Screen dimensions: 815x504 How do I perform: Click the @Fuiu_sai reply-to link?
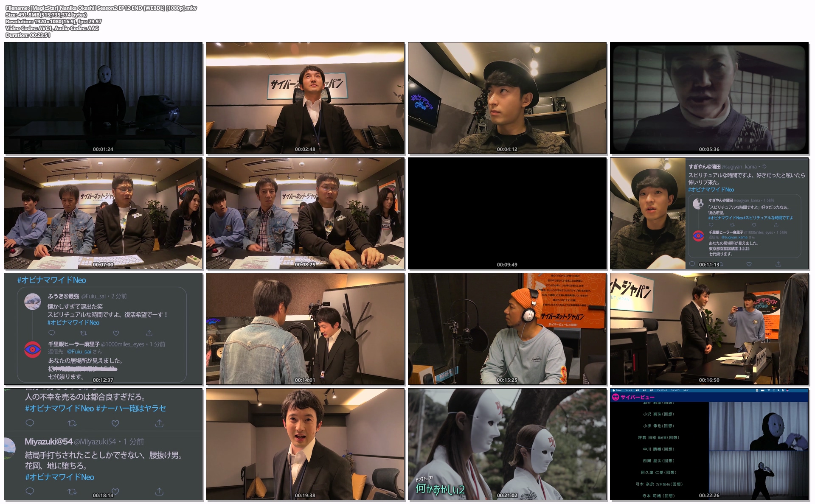coord(79,352)
